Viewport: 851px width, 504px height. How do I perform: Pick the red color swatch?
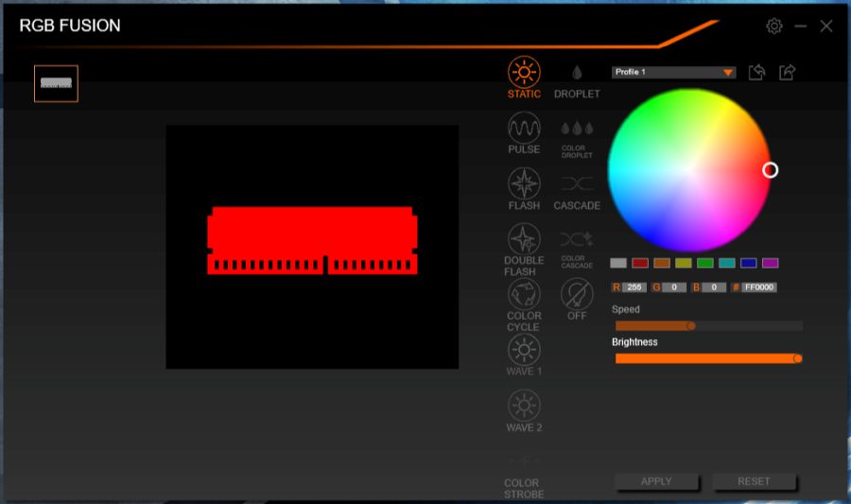click(640, 263)
